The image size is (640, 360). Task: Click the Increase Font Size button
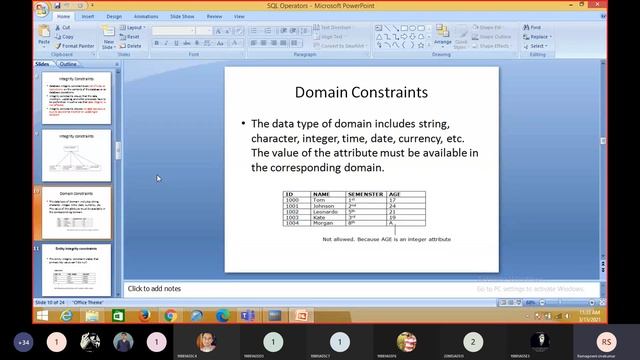coord(218,31)
